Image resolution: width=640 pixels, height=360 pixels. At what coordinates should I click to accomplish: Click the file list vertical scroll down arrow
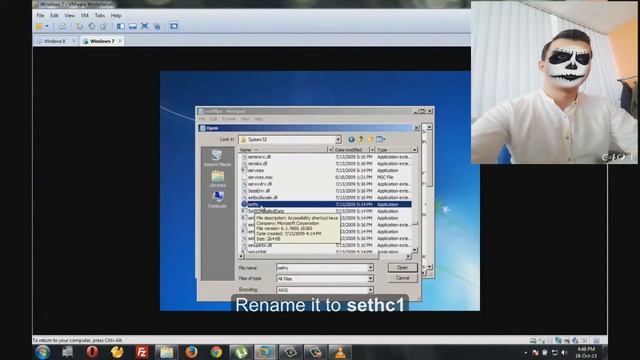[x=415, y=250]
